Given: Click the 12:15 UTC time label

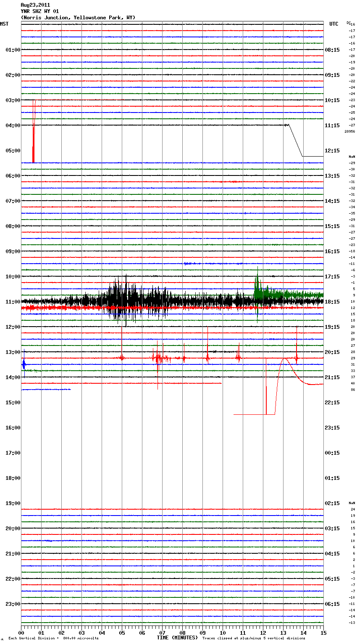Looking at the screenshot, I should [x=332, y=151].
